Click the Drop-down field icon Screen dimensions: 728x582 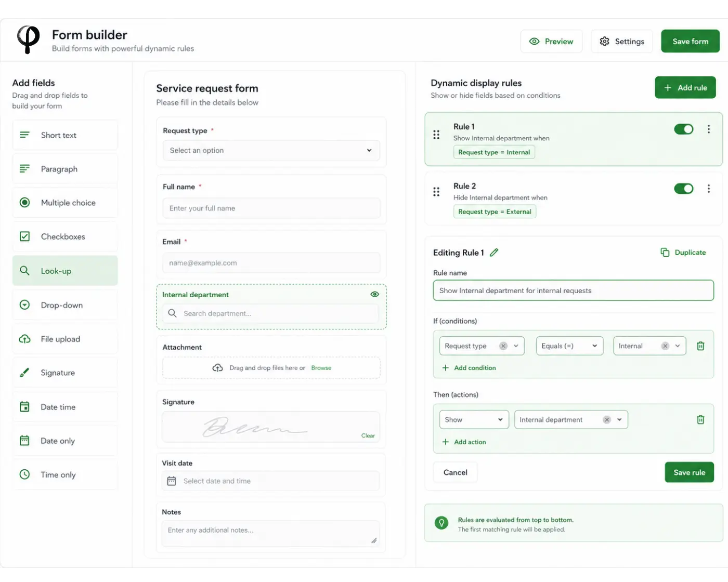pyautogui.click(x=24, y=305)
